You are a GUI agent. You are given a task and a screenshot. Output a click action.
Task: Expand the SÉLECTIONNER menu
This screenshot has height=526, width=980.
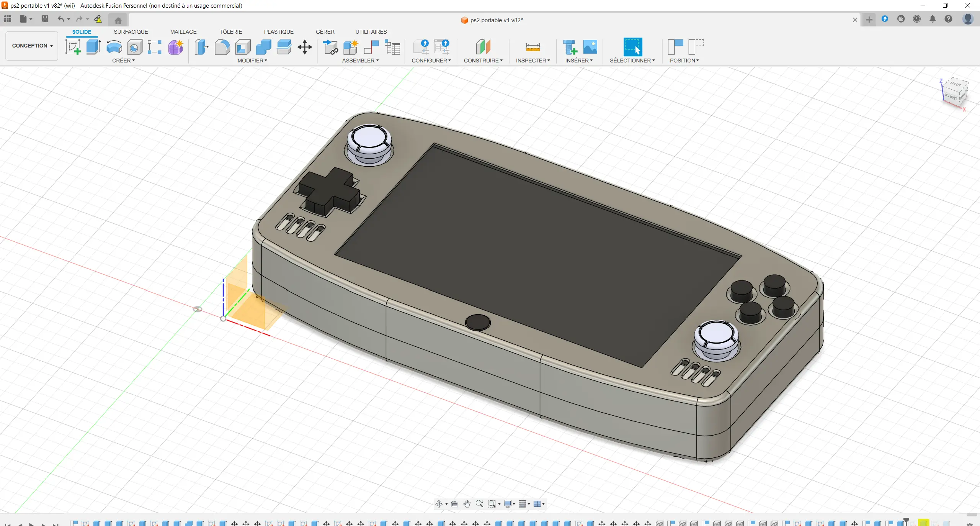coord(632,61)
